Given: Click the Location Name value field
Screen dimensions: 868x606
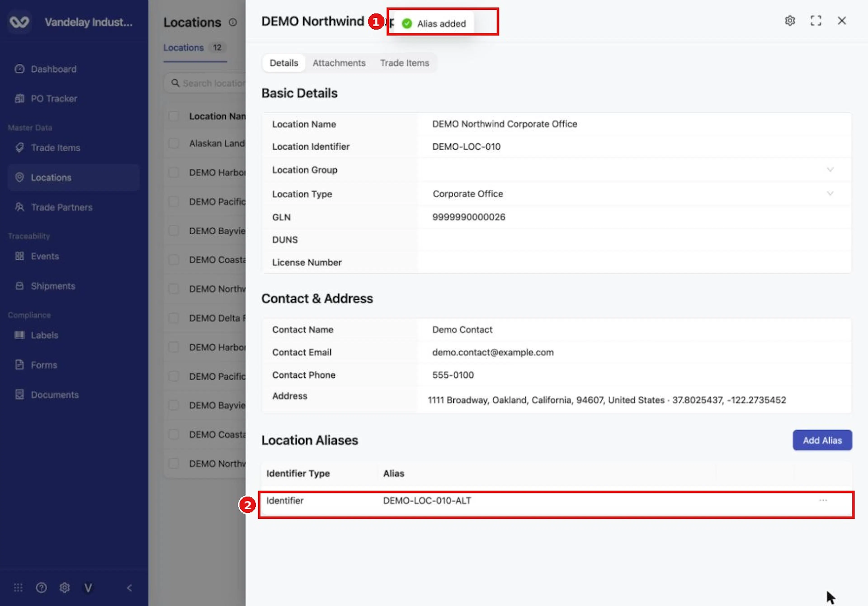Looking at the screenshot, I should (x=634, y=124).
